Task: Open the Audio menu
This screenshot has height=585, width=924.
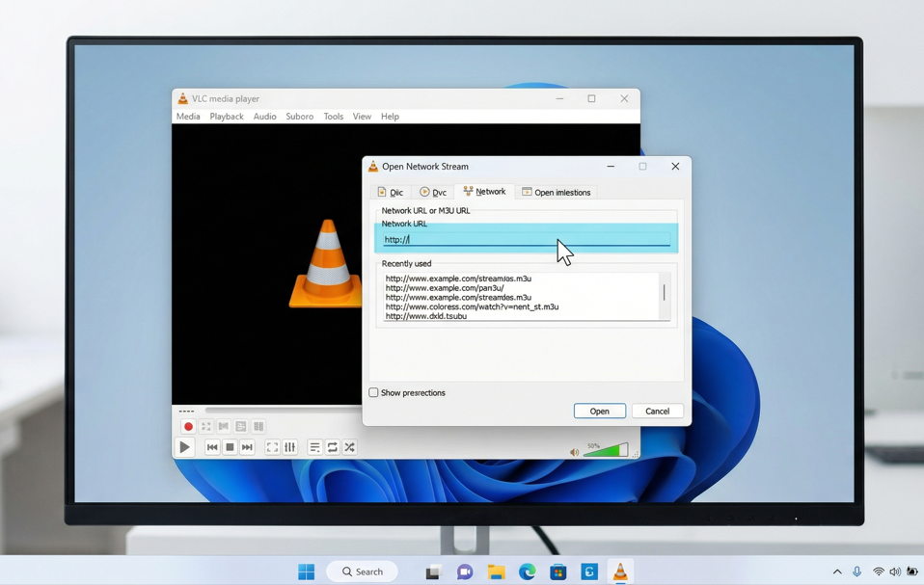Action: click(264, 117)
